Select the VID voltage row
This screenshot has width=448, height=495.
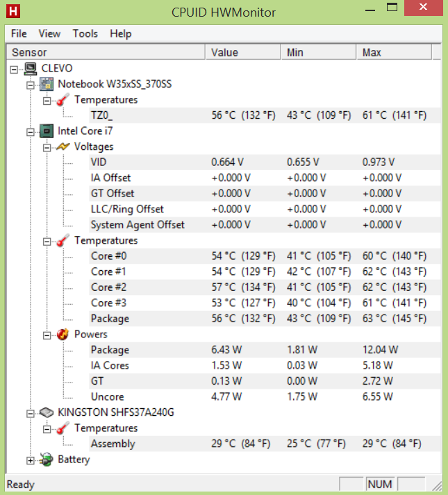[265, 162]
